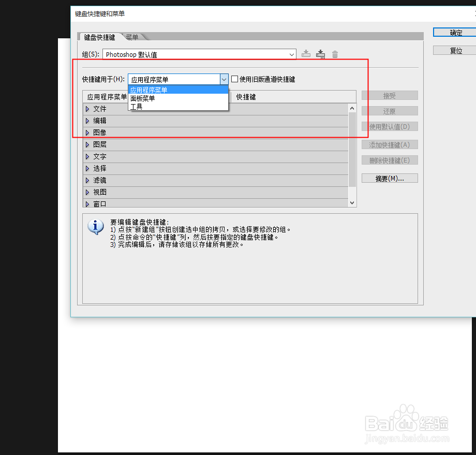Click 使用默认值(D) button
This screenshot has height=455, width=476.
pos(390,126)
